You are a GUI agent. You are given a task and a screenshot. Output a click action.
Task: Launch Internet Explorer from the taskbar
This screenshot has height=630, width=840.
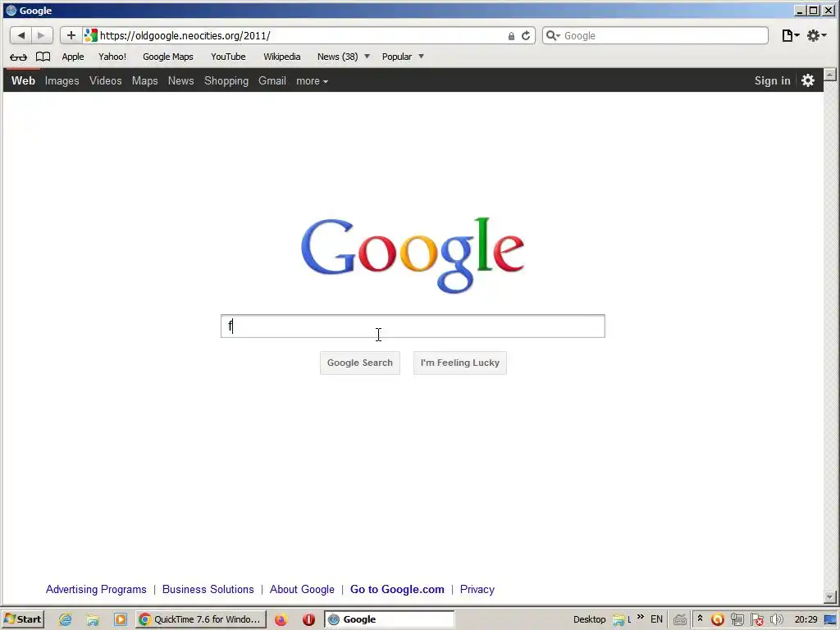tap(66, 619)
